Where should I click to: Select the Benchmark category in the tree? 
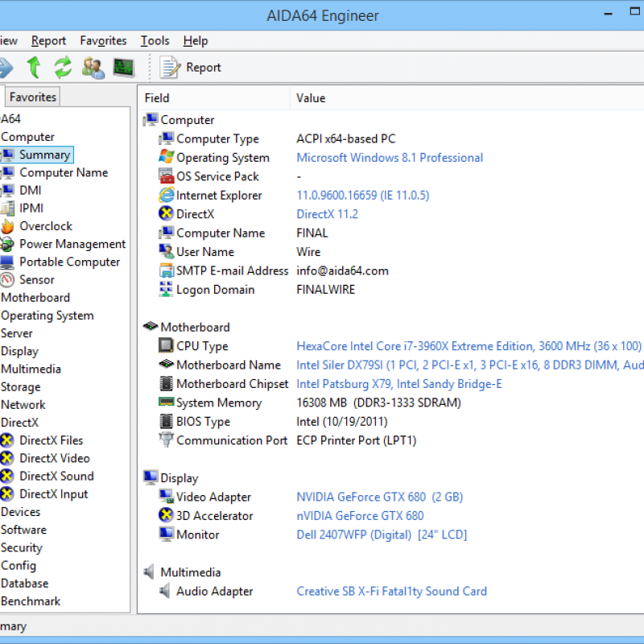(x=31, y=601)
